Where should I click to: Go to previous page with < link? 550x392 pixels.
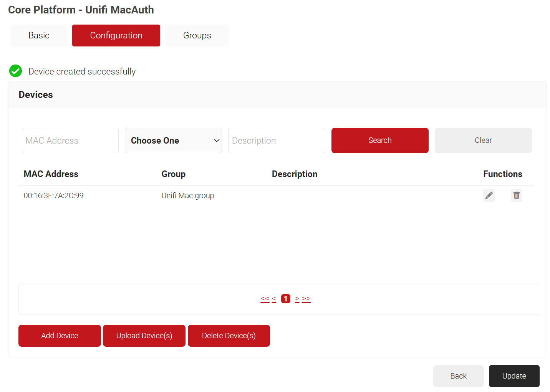coord(274,299)
